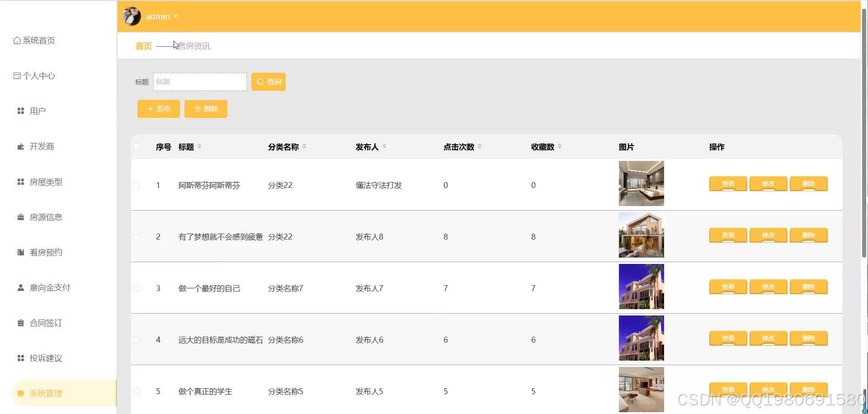
Task: Click 查看 for row 1 阿斯蒂芬阿斯蒂芬
Action: [728, 184]
